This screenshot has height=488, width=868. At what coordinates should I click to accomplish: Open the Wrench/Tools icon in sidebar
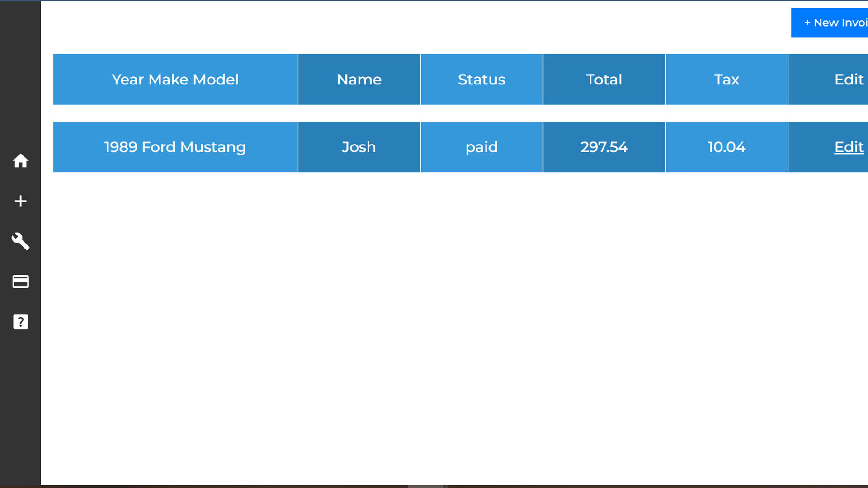click(20, 241)
